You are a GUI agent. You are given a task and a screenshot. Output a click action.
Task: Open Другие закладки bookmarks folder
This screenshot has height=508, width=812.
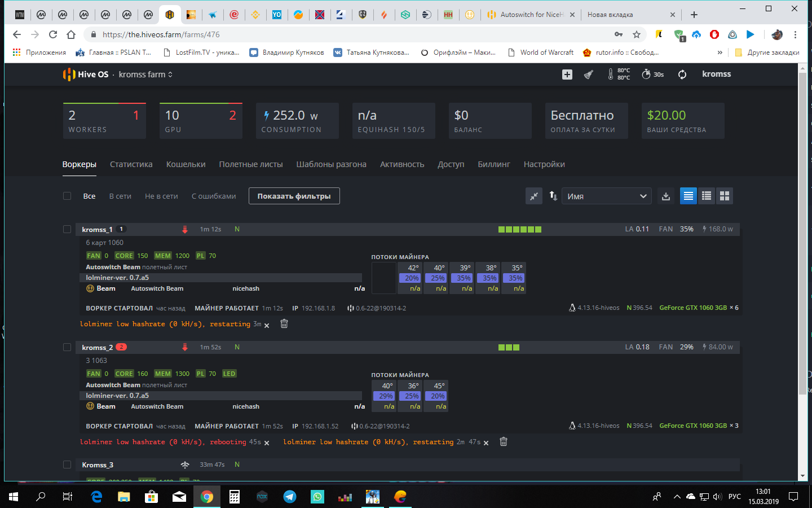767,52
